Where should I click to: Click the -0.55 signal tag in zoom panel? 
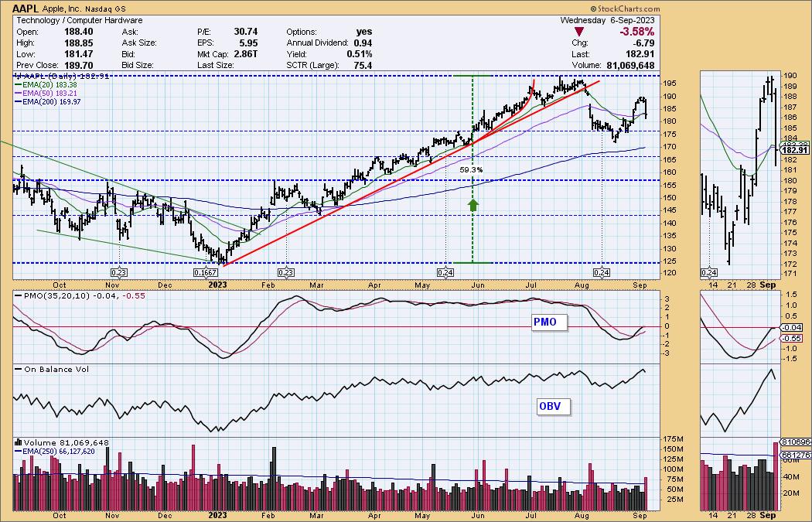point(793,338)
